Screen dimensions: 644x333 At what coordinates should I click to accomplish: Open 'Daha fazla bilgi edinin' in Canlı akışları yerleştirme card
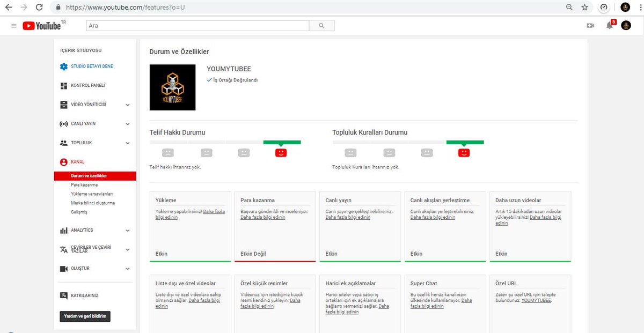pyautogui.click(x=433, y=217)
